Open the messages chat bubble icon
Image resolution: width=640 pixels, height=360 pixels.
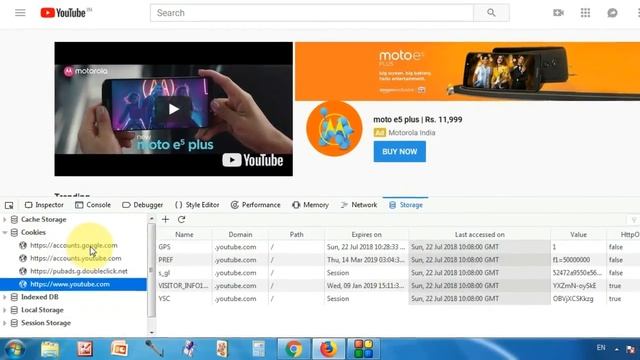click(x=612, y=13)
